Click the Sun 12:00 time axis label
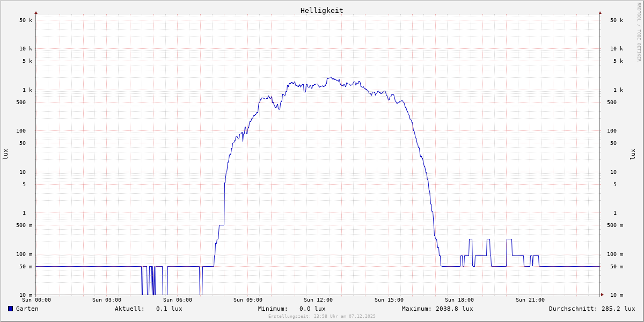Screen dimensions: 644x322 (318, 300)
